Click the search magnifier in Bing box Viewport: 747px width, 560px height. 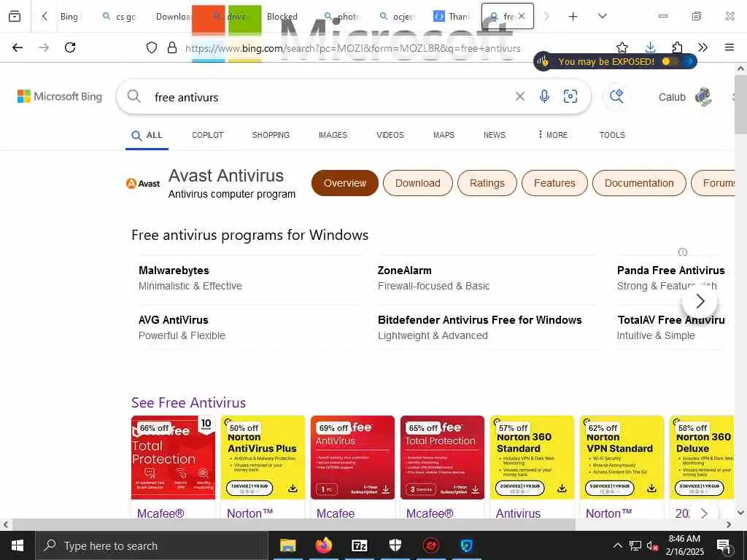pos(134,97)
